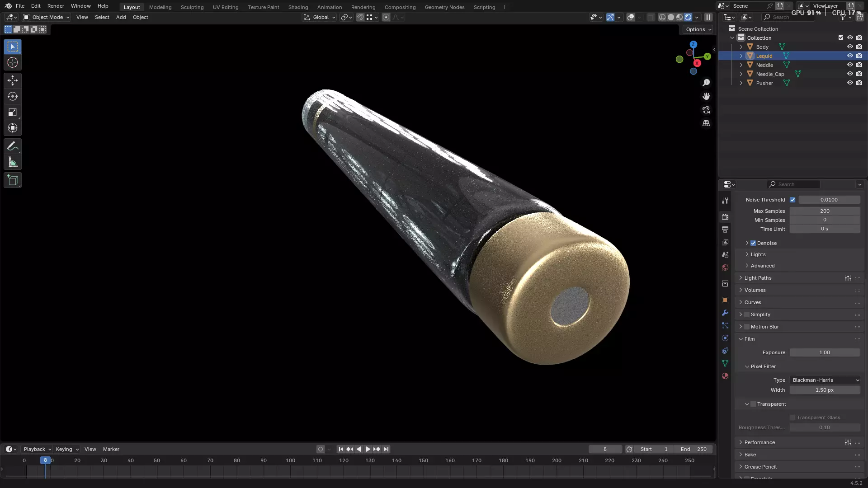Image resolution: width=868 pixels, height=488 pixels.
Task: Open the viewport Add menu
Action: 121,17
